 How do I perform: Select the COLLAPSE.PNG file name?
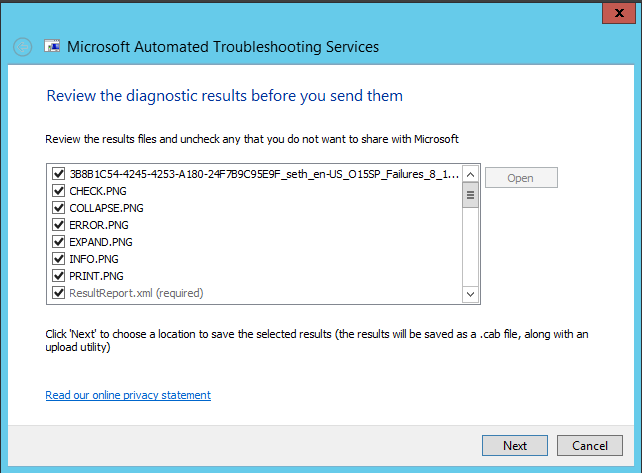pos(106,208)
